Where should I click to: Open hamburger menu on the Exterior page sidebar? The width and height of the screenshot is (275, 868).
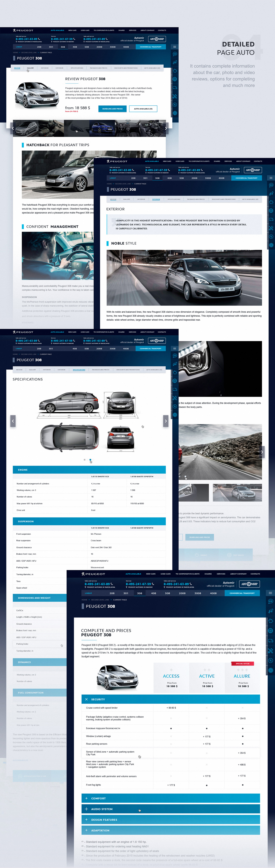pos(271,178)
